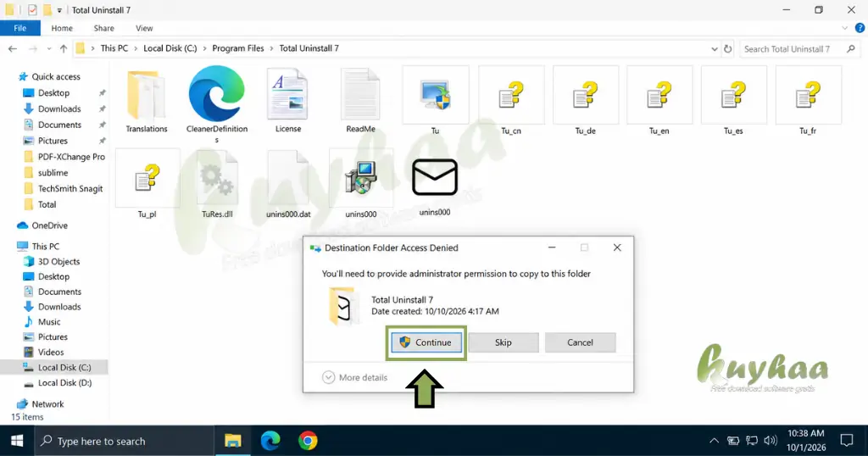Select the Tu_en help file icon

click(x=659, y=95)
